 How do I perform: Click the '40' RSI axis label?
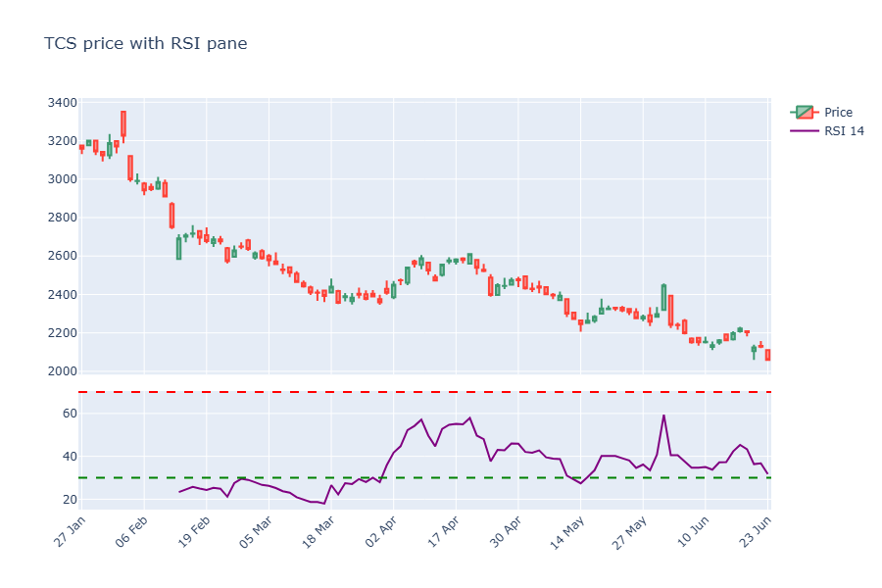(70, 457)
